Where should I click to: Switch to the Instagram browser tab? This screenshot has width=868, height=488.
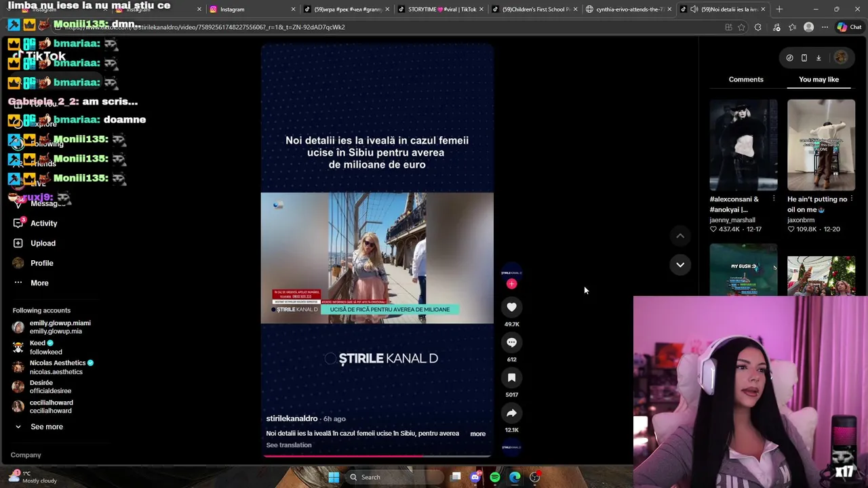click(251, 9)
